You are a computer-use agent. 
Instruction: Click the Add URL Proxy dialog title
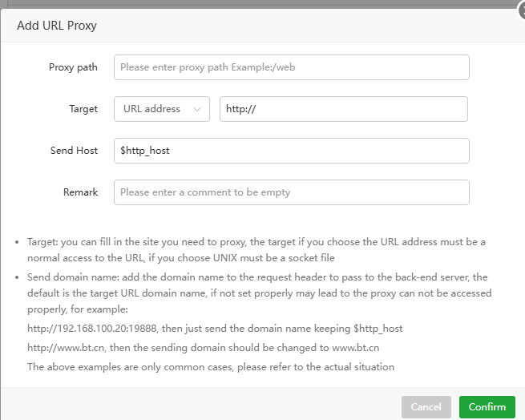[x=57, y=26]
